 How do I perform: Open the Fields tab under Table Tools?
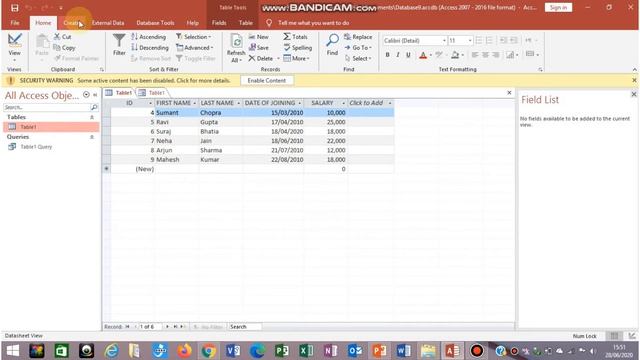pyautogui.click(x=219, y=23)
